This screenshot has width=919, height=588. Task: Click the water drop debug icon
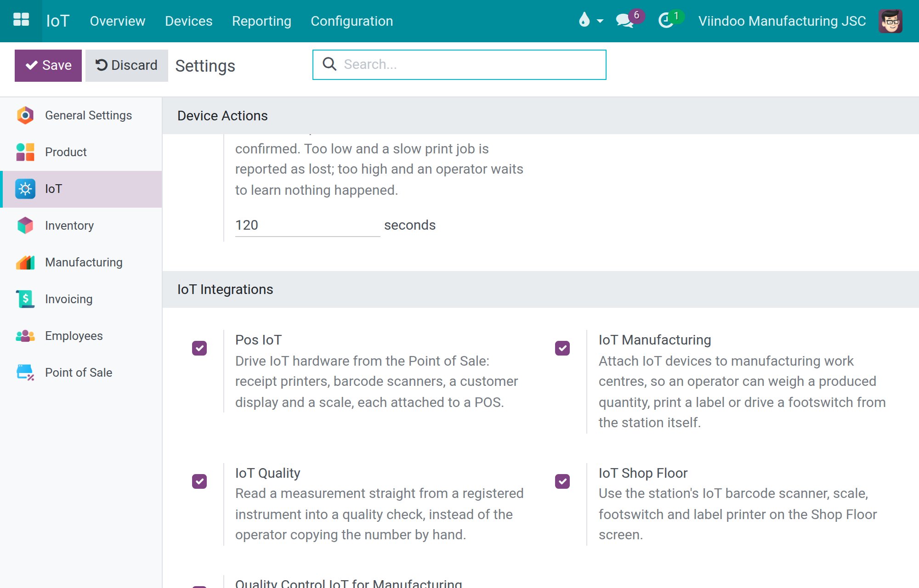click(584, 20)
